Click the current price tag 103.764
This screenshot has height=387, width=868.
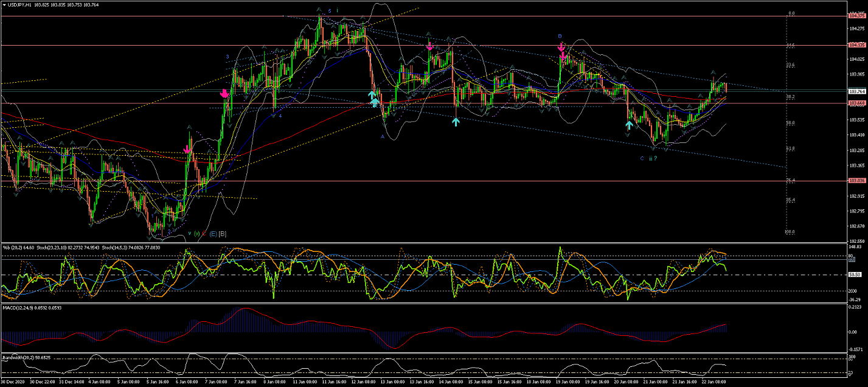[857, 92]
